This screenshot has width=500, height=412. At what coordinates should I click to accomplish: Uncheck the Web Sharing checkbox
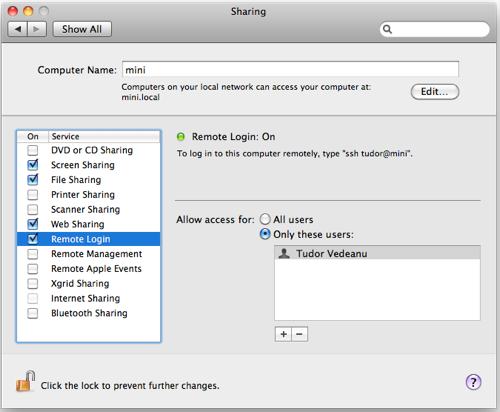tap(33, 224)
